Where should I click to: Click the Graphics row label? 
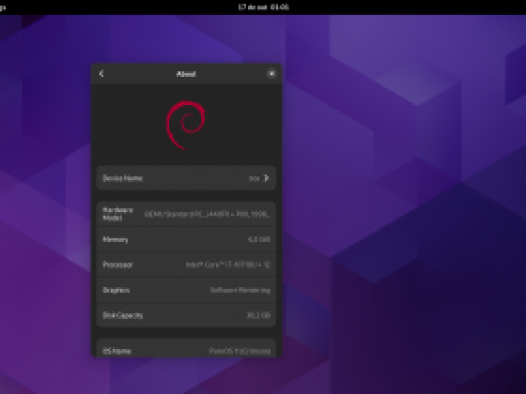point(116,290)
